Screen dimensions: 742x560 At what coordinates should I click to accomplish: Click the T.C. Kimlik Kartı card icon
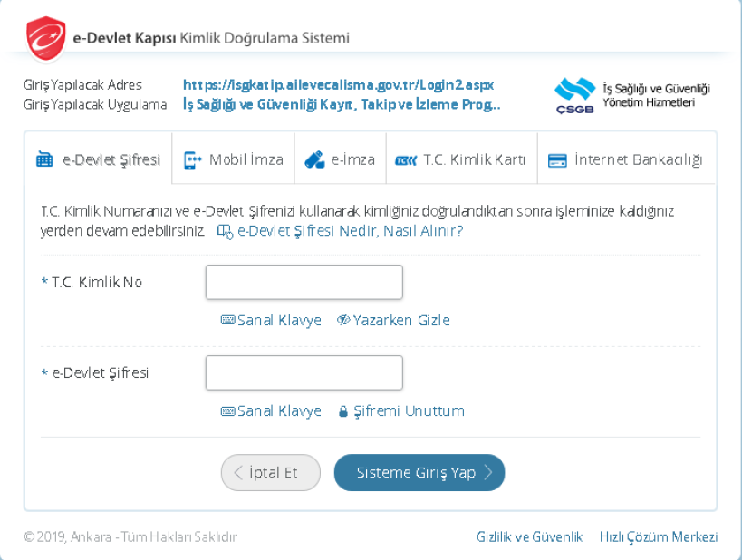coord(406,161)
